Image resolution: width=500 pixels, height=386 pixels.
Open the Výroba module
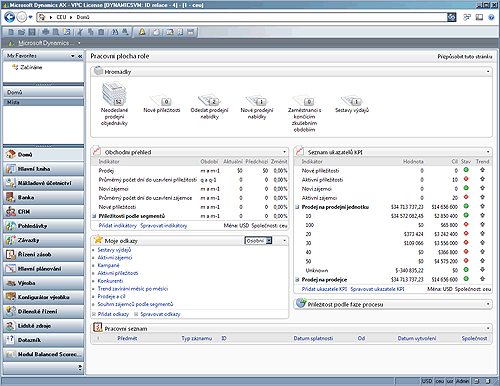[43, 283]
